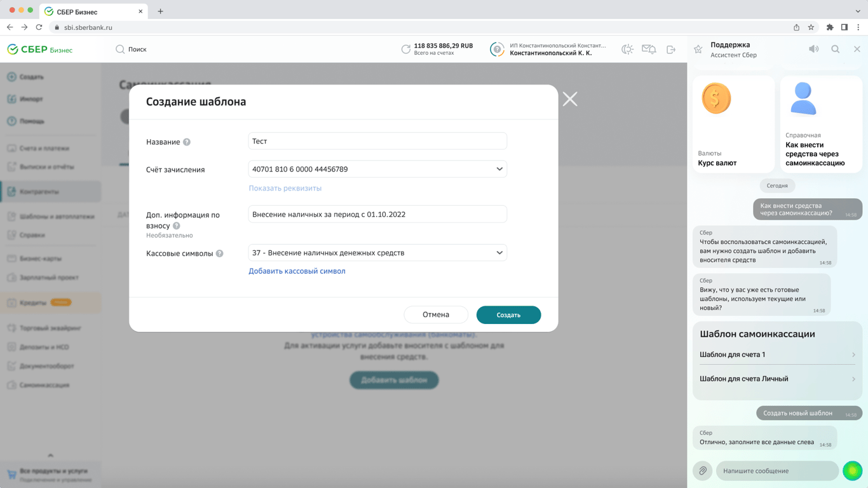This screenshot has height=488, width=868.
Task: Open the organization profile Константинопольский К. К.
Action: pyautogui.click(x=548, y=50)
